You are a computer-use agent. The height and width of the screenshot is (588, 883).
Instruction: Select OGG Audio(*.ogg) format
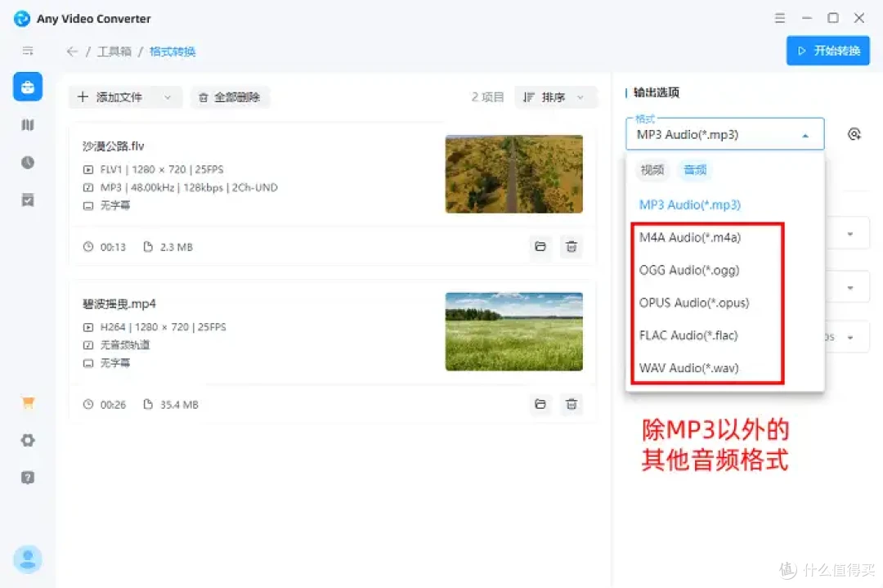tap(688, 270)
